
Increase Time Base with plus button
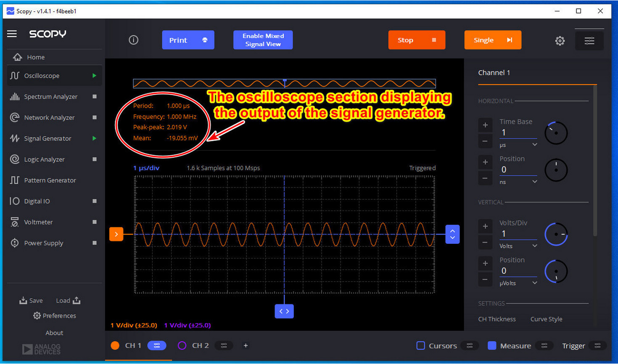[485, 125]
